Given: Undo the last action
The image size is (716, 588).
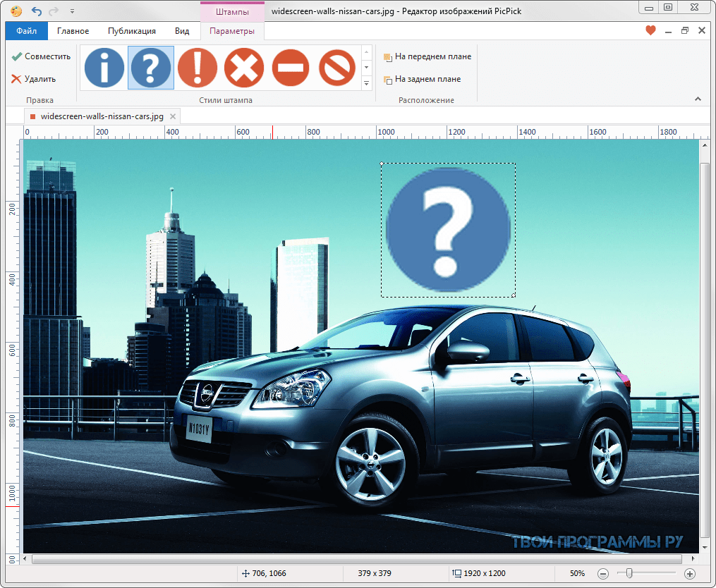Looking at the screenshot, I should coord(37,11).
